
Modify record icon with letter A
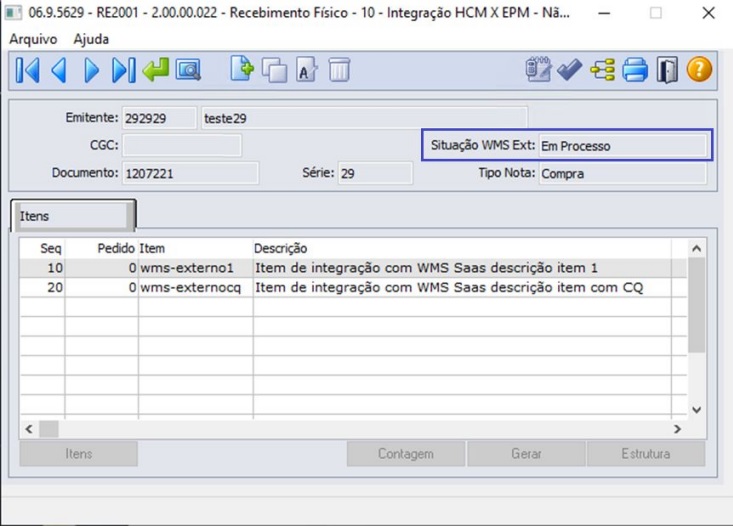click(306, 70)
